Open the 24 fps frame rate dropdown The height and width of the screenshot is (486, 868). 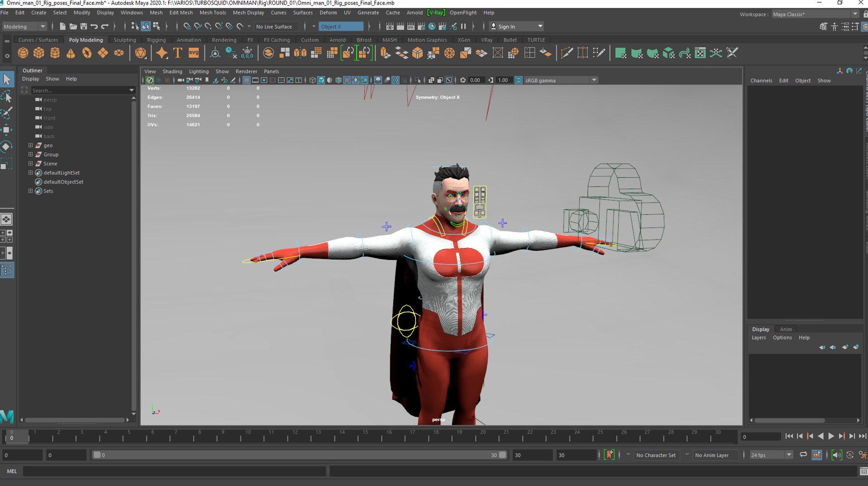click(x=771, y=455)
